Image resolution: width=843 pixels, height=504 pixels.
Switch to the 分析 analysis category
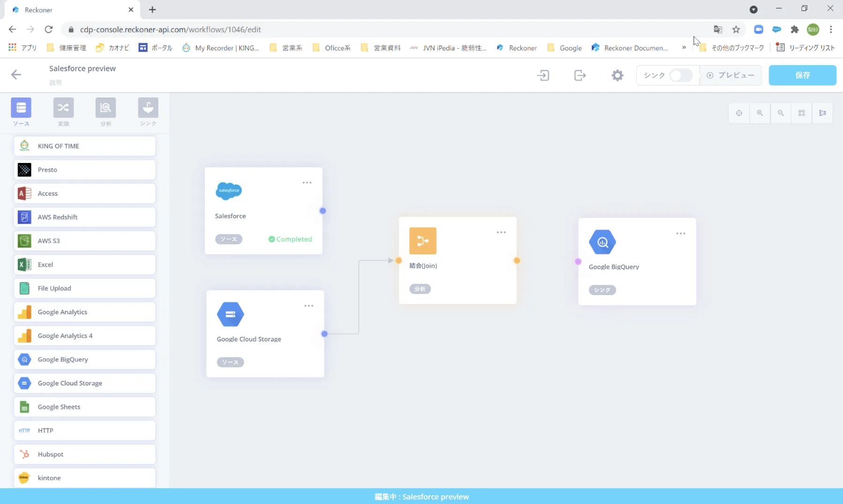tap(106, 108)
